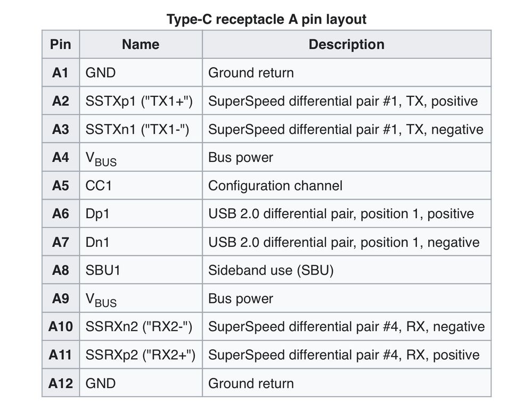Click the "Pin" column header
Image resolution: width=532 pixels, height=413 pixels.
point(61,44)
